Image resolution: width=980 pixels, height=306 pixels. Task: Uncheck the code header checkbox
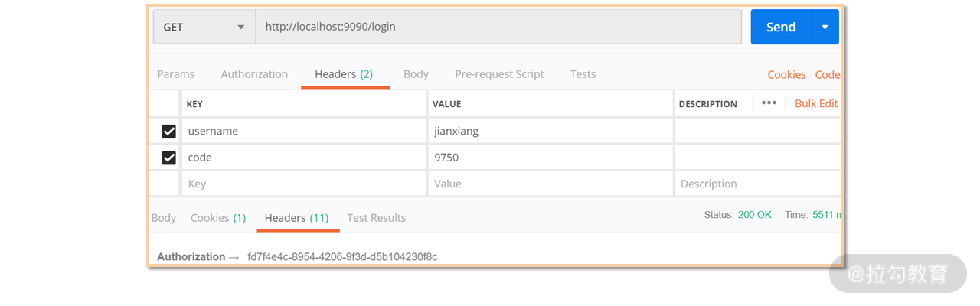tap(169, 158)
